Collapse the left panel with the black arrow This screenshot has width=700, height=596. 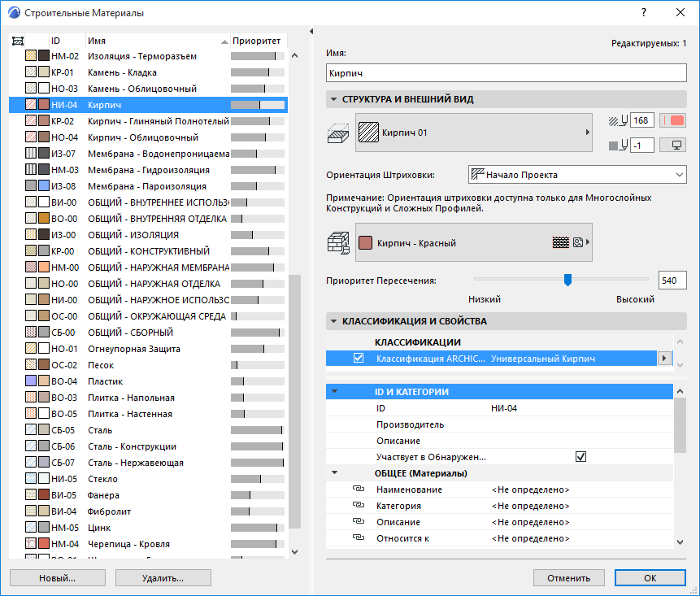(311, 31)
